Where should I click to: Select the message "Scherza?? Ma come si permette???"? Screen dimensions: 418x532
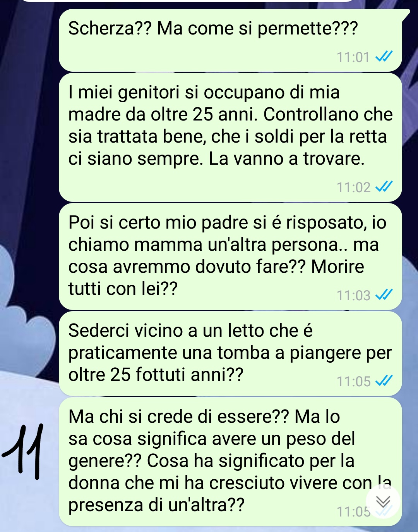[x=231, y=40]
